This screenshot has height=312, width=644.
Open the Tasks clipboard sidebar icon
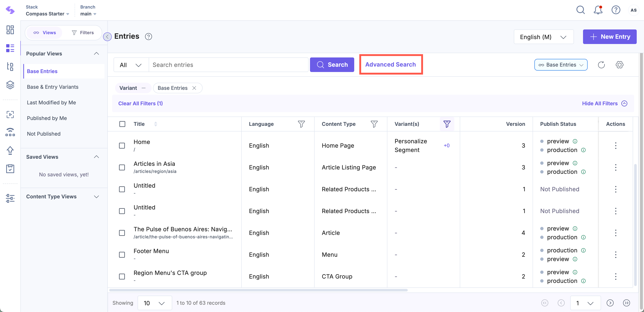[x=10, y=169]
